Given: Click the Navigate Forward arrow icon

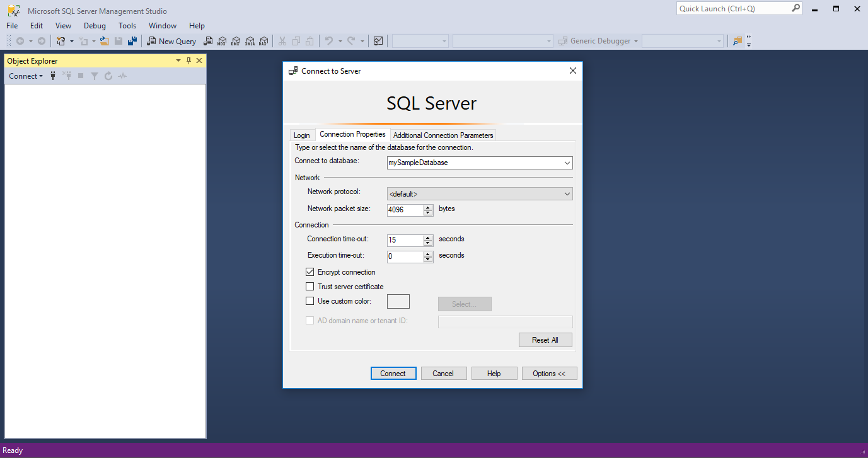Looking at the screenshot, I should [42, 41].
